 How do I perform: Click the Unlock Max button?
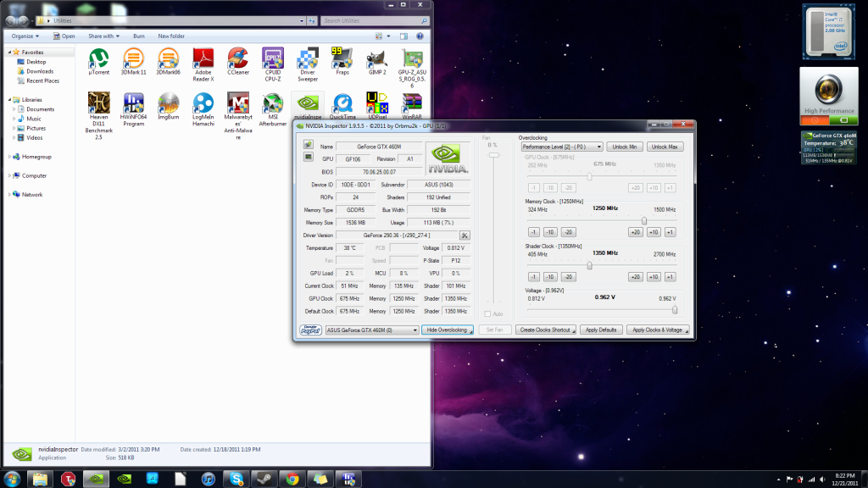[665, 147]
